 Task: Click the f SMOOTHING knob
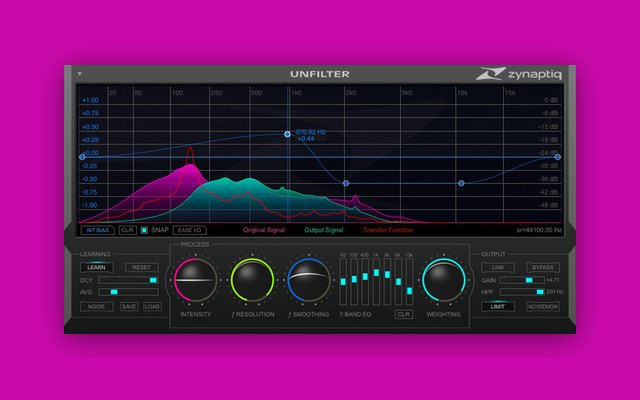pyautogui.click(x=309, y=280)
